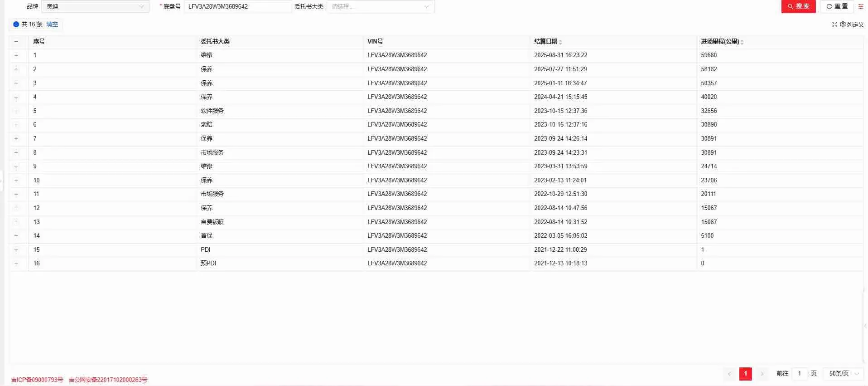Click the 索赔 cell
The image size is (868, 386).
tap(207, 124)
